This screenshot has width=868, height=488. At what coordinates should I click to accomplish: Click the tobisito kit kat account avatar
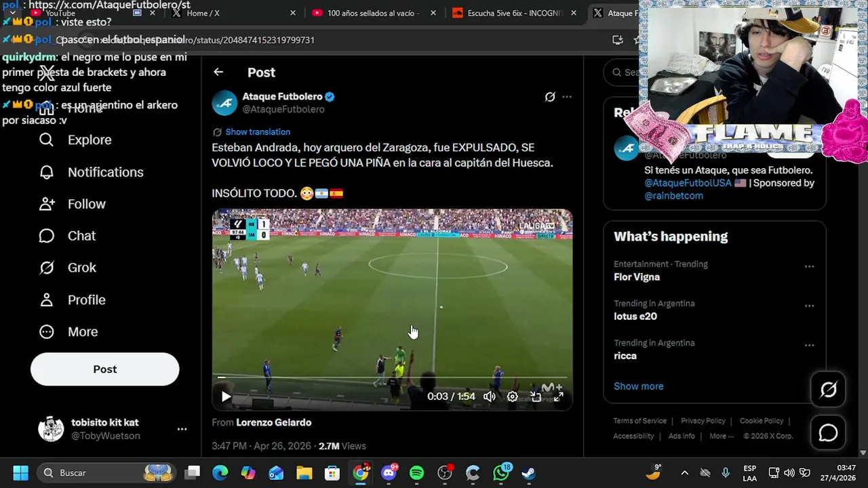[x=51, y=429]
